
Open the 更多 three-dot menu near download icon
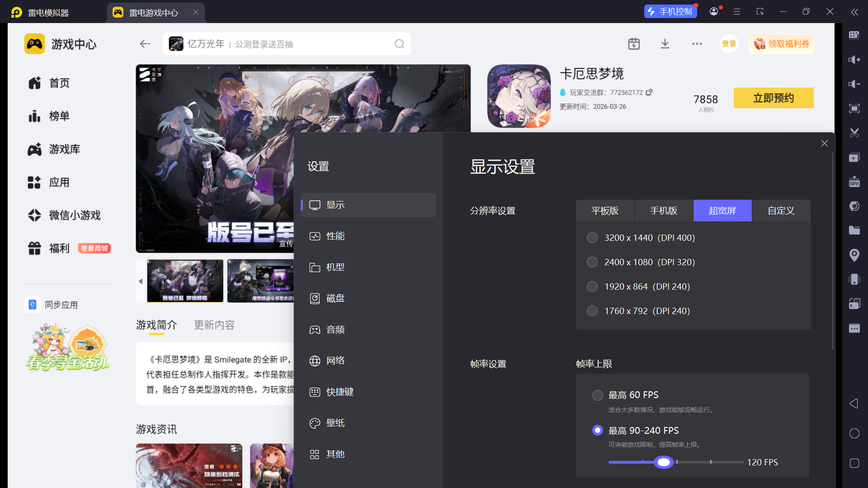pos(697,43)
